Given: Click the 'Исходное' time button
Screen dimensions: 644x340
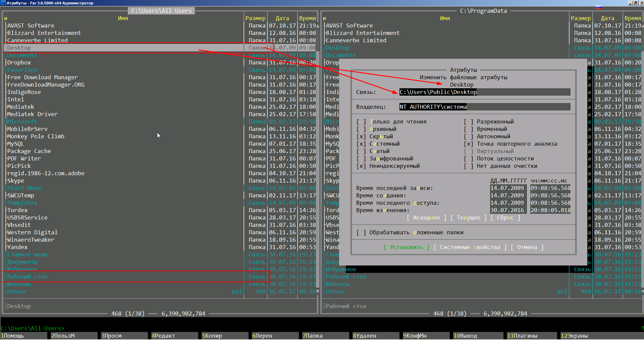Looking at the screenshot, I should point(427,217).
